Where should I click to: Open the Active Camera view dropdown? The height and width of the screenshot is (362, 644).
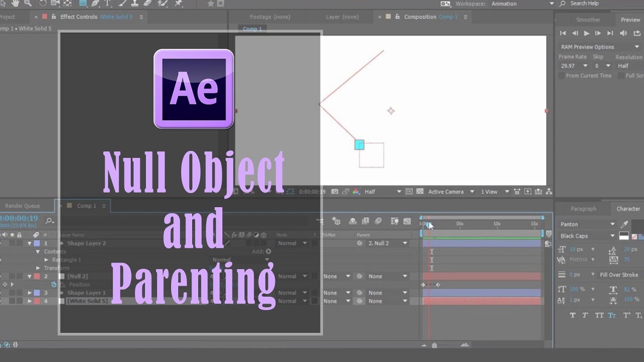click(x=451, y=192)
